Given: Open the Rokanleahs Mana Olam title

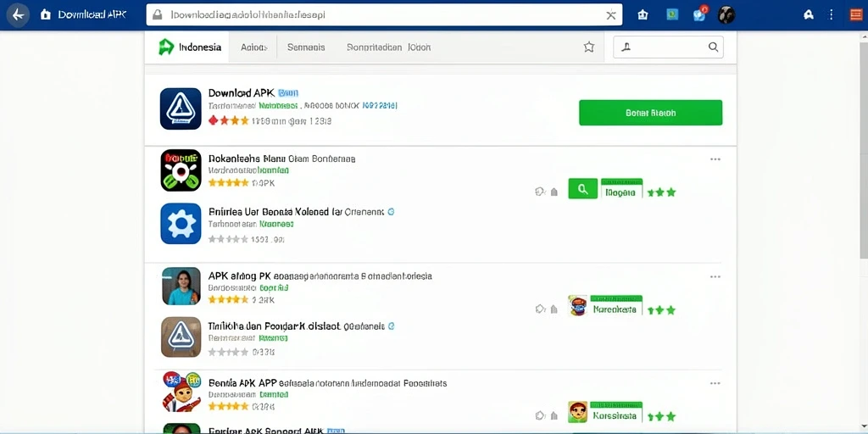Looking at the screenshot, I should [x=281, y=159].
